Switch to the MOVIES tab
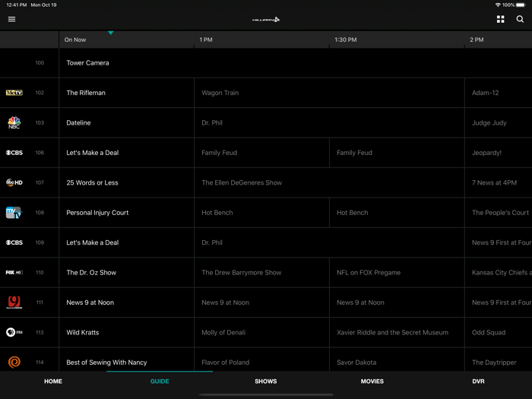This screenshot has height=399, width=532. 372,382
